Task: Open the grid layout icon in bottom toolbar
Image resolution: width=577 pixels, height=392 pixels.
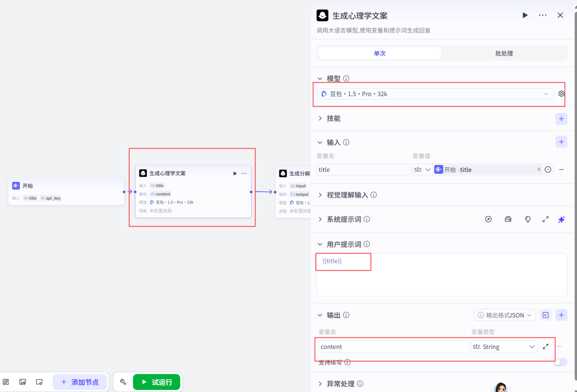Action: click(6, 382)
